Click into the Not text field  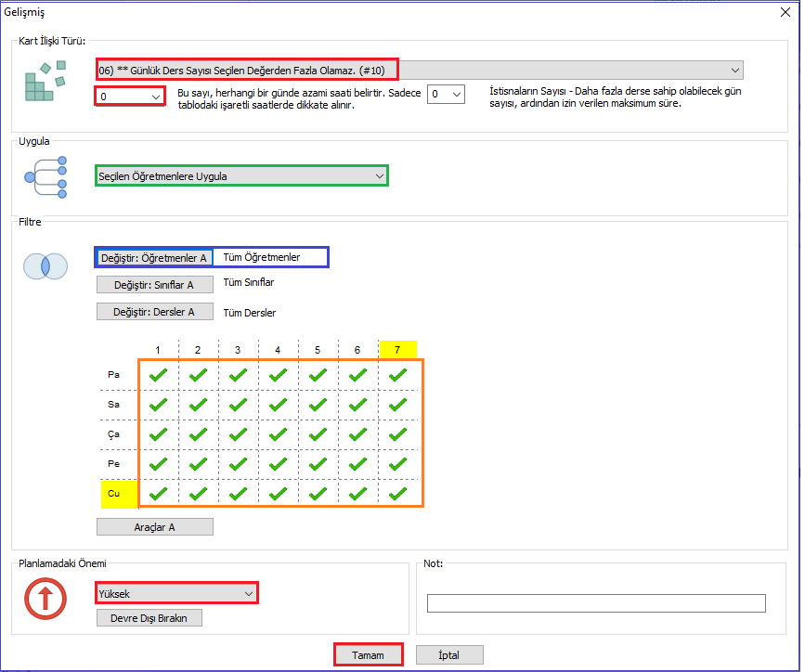coord(596,603)
